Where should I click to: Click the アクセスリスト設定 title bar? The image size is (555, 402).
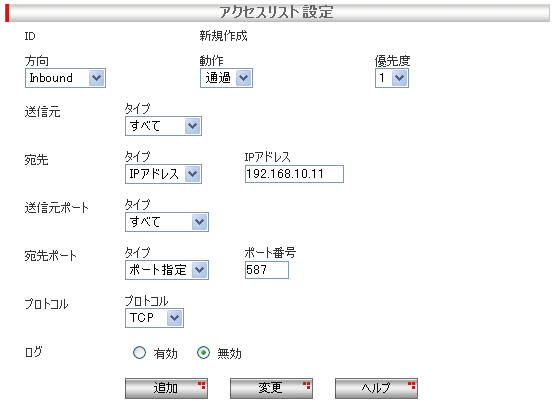(278, 13)
